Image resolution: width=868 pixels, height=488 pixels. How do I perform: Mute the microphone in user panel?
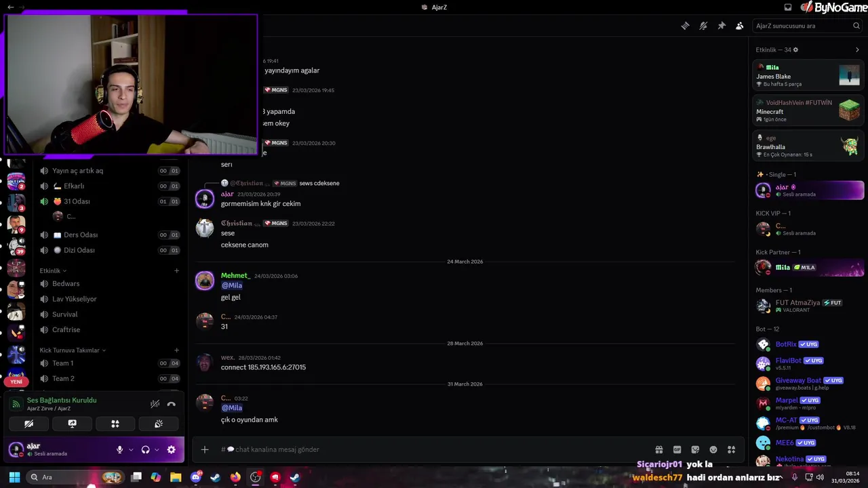point(119,449)
